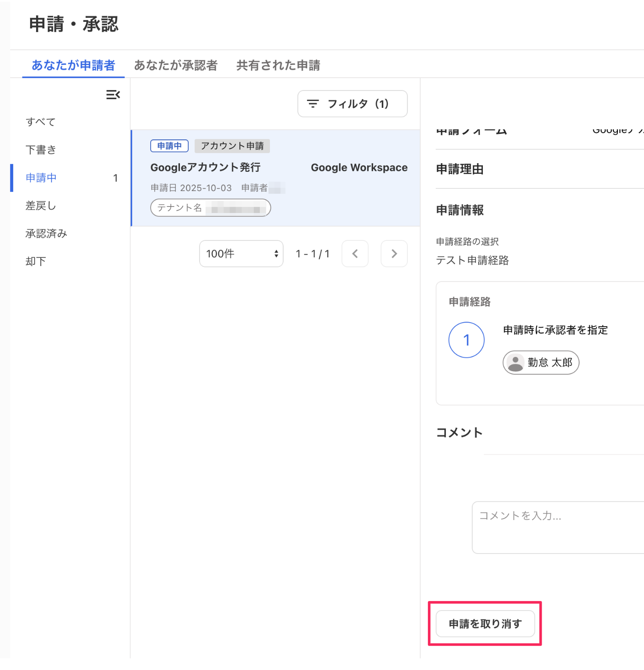Open the 100件 page size dropdown
The width and height of the screenshot is (644, 670).
tap(241, 254)
